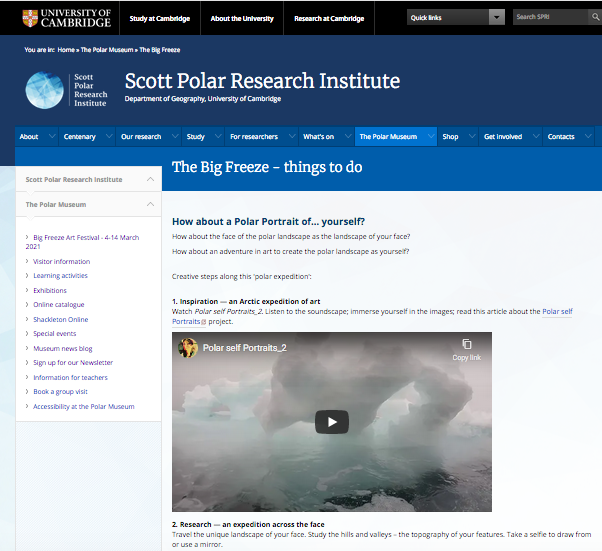Open the Shop nav item

[450, 137]
